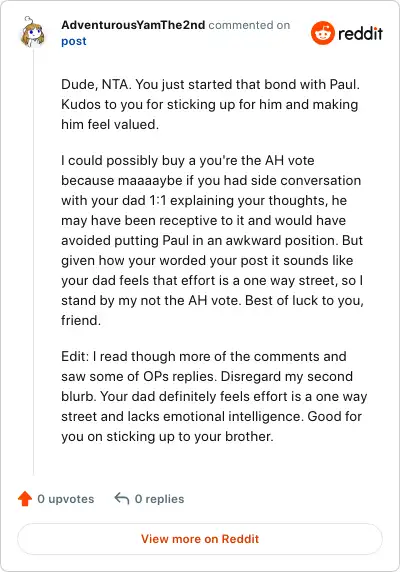Click the line starting "I could possibly buy"
This screenshot has width=400, height=572.
[188, 161]
